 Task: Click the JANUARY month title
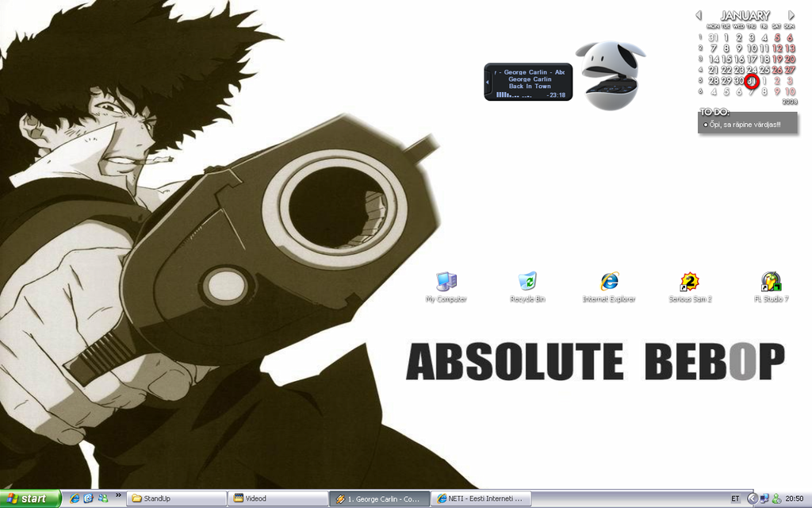[745, 16]
